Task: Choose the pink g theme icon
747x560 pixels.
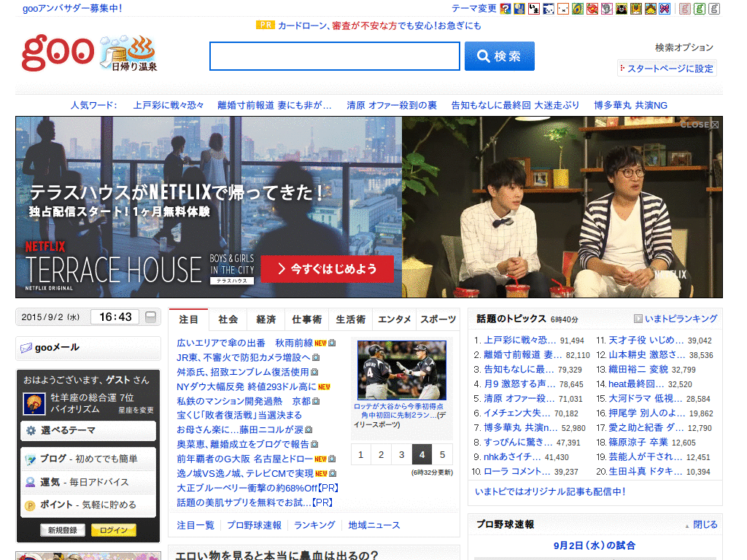Action: click(684, 9)
